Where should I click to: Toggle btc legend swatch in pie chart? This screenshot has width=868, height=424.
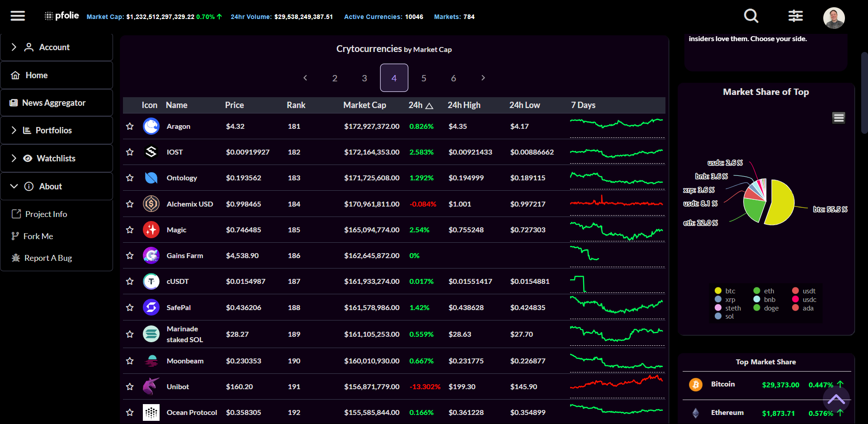[x=718, y=291]
